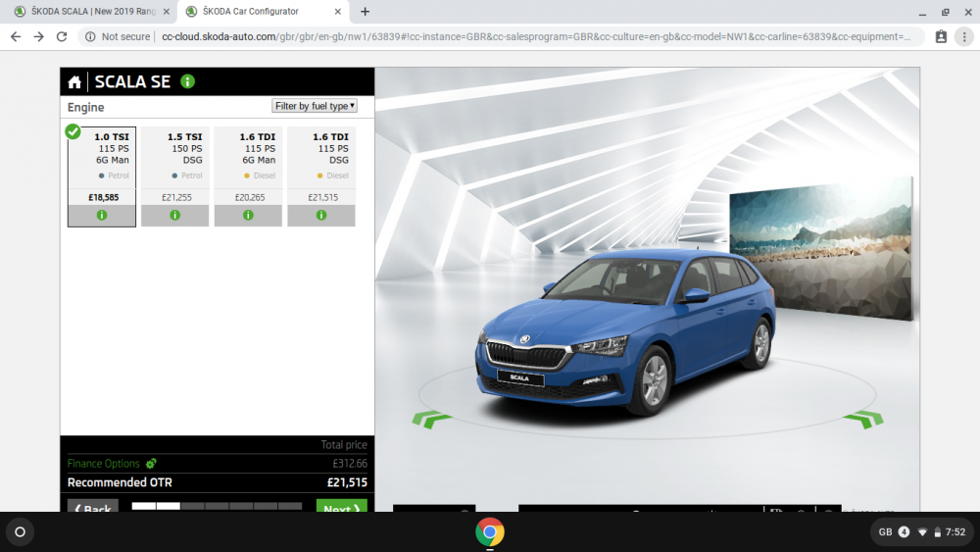Select 1.0 TSI 115 PS petrol engine
The height and width of the screenshot is (552, 980).
102,176
